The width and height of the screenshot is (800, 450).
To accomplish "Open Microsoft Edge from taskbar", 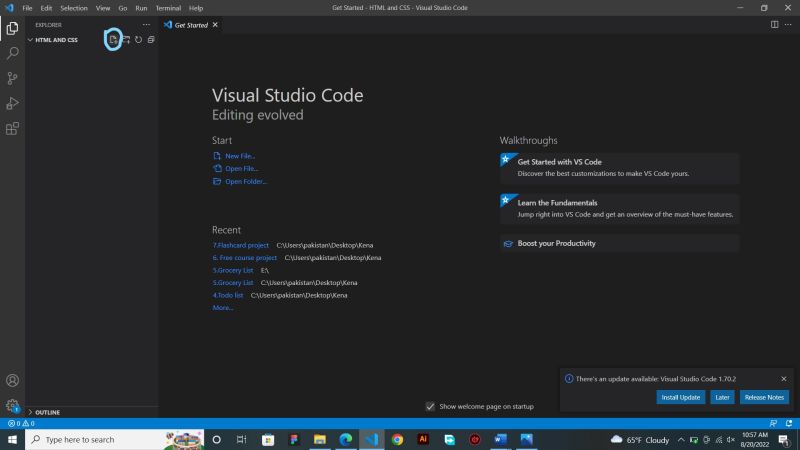I will tap(345, 439).
